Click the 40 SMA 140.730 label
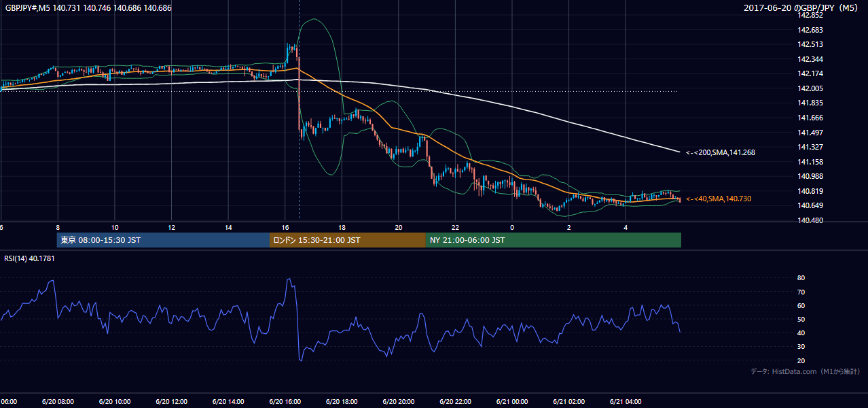Viewport: 868px width, 408px height. point(719,199)
